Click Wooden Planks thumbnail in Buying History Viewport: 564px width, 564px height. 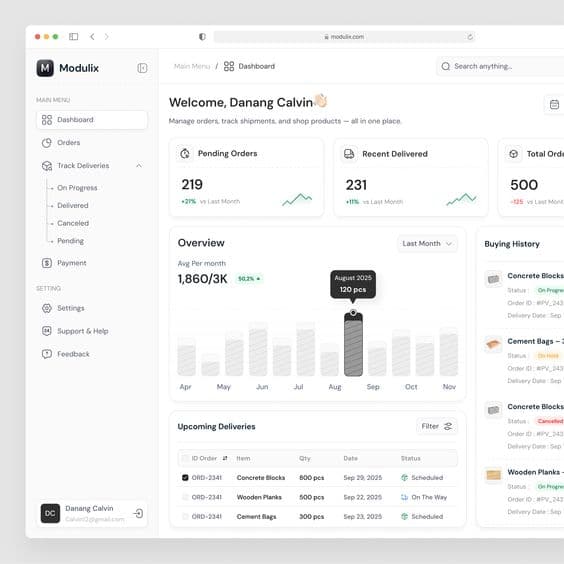(493, 475)
